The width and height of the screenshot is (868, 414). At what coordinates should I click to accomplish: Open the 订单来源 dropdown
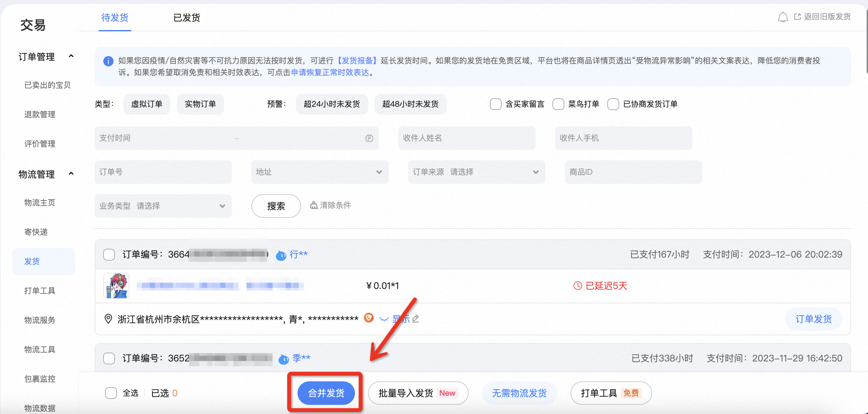[476, 172]
